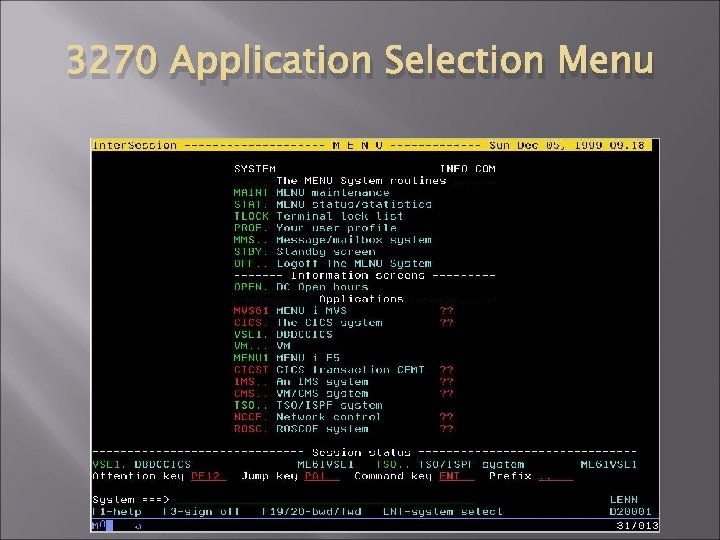The width and height of the screenshot is (720, 540).
Task: Select VSE1 DBDCCICS application row
Action: coord(283,335)
